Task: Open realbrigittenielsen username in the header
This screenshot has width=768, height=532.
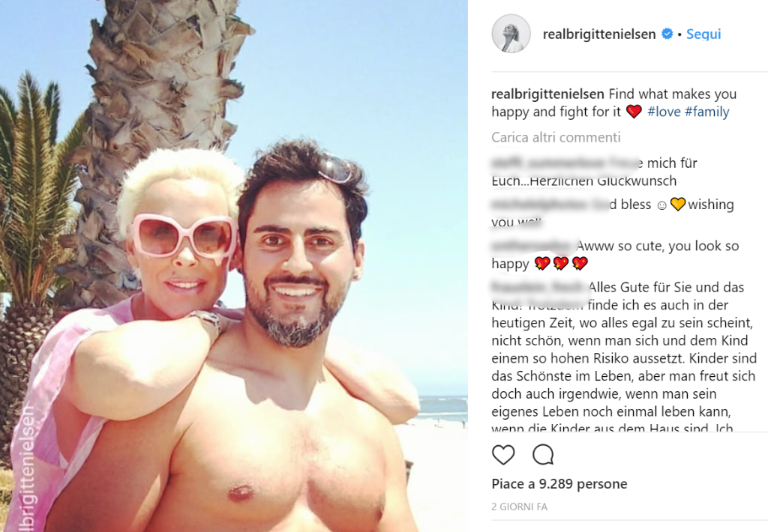Action: click(x=599, y=34)
